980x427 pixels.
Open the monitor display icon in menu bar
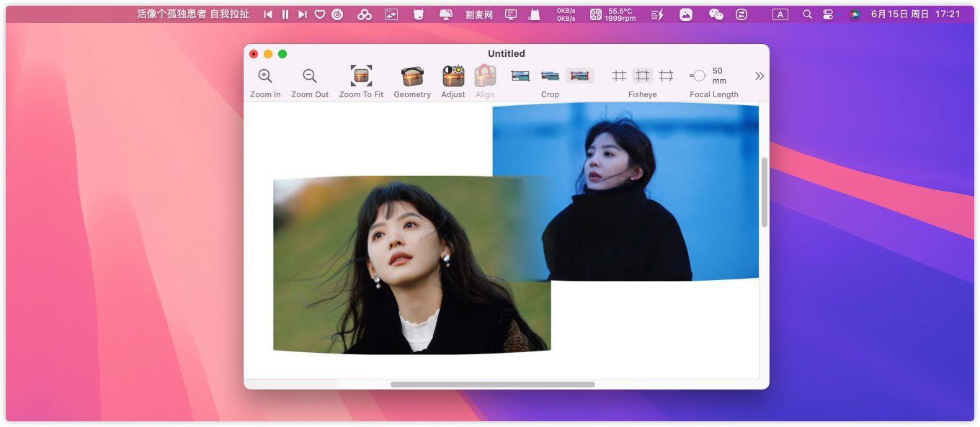[511, 14]
